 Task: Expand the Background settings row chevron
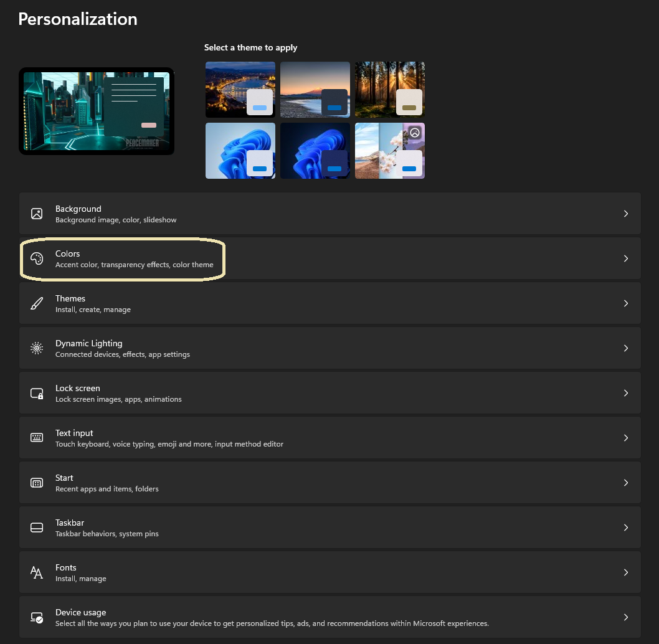coord(626,214)
